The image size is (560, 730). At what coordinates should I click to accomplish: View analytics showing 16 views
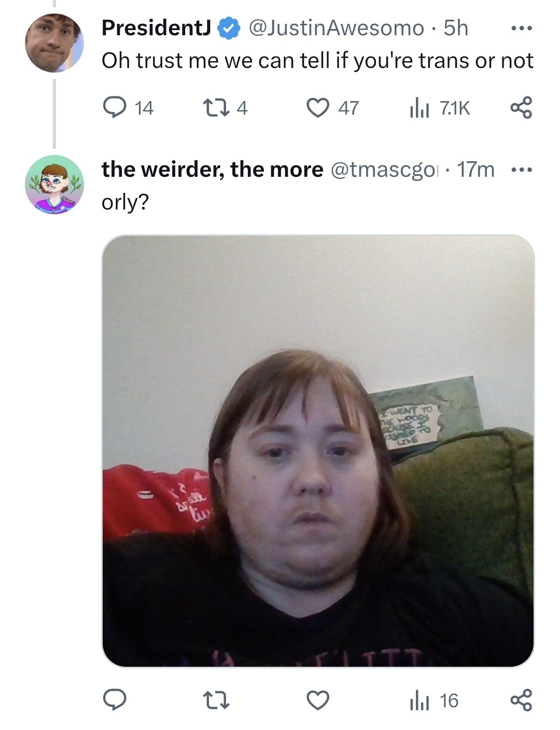(x=433, y=700)
